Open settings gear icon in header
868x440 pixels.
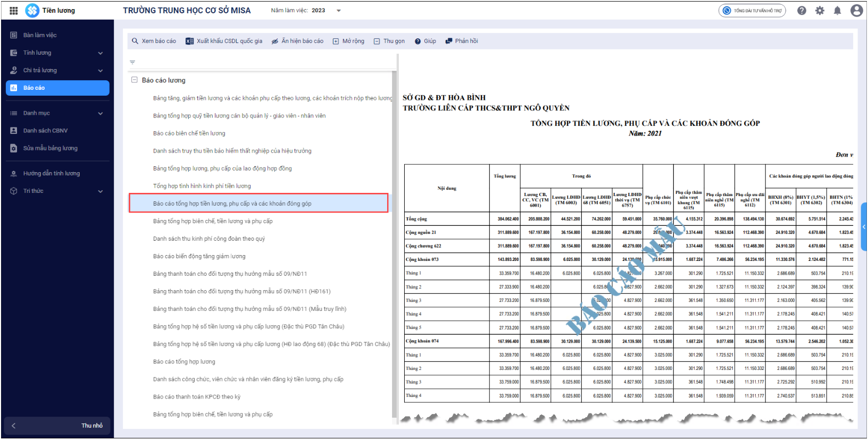click(x=820, y=11)
